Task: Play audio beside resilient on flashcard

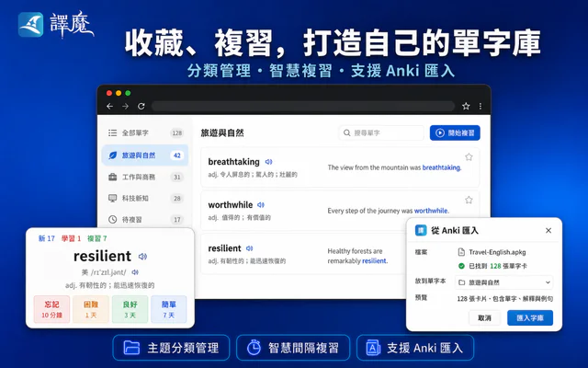Action: pyautogui.click(x=142, y=257)
